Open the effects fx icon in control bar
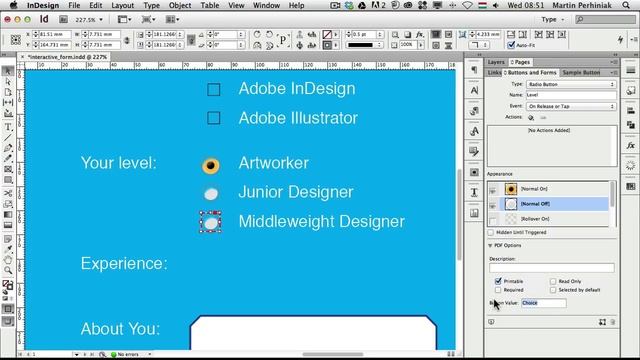The height and width of the screenshot is (360, 640). pyautogui.click(x=420, y=35)
